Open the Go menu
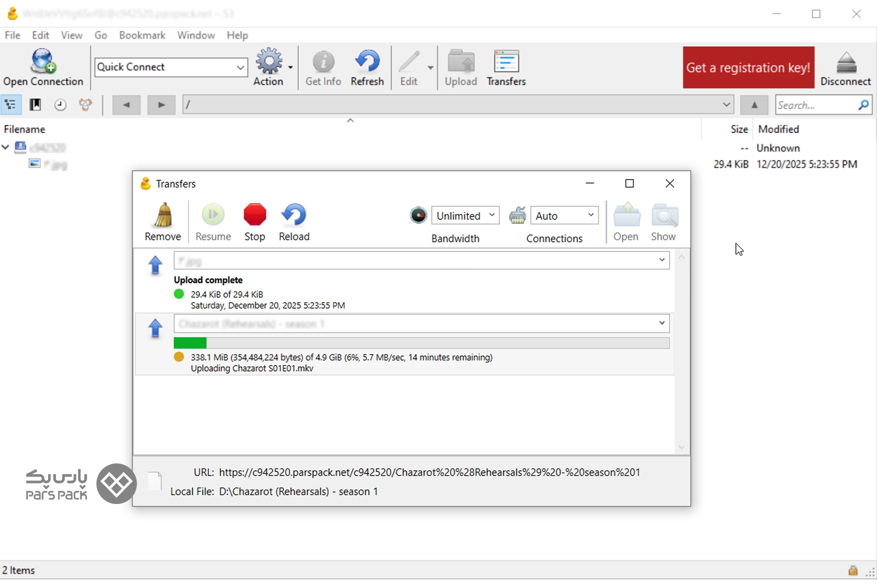Viewport: 877px width, 588px height. point(101,35)
